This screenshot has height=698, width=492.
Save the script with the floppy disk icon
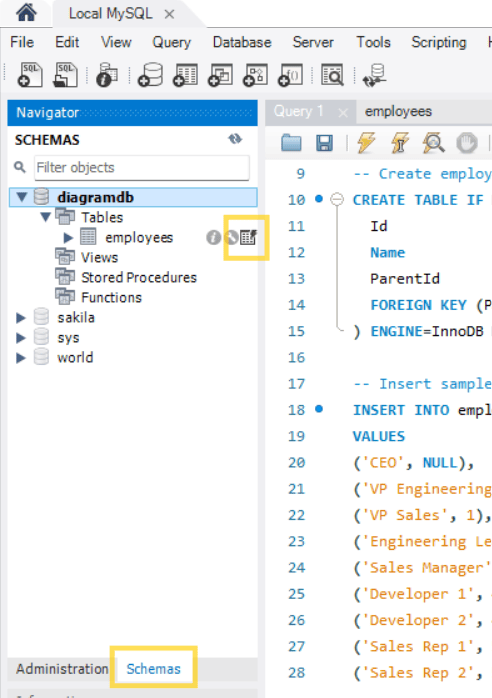click(325, 143)
